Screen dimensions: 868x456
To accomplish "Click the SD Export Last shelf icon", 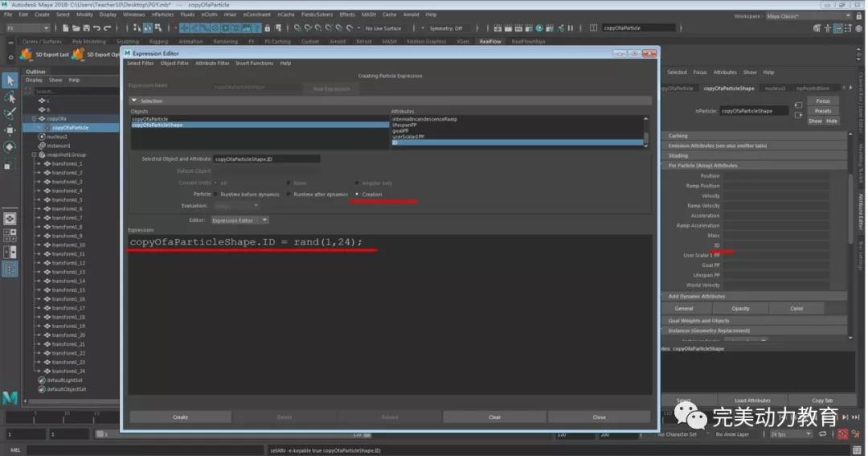I will coord(27,55).
